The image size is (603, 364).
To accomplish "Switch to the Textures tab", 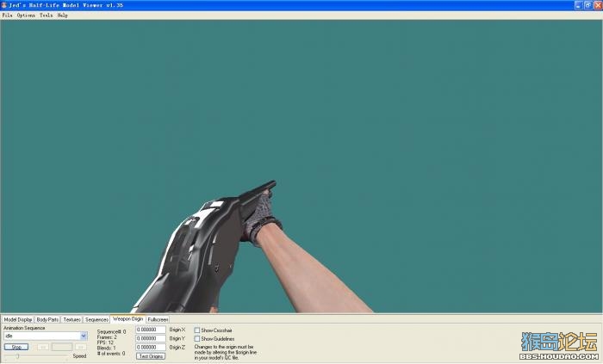I will tap(71, 319).
